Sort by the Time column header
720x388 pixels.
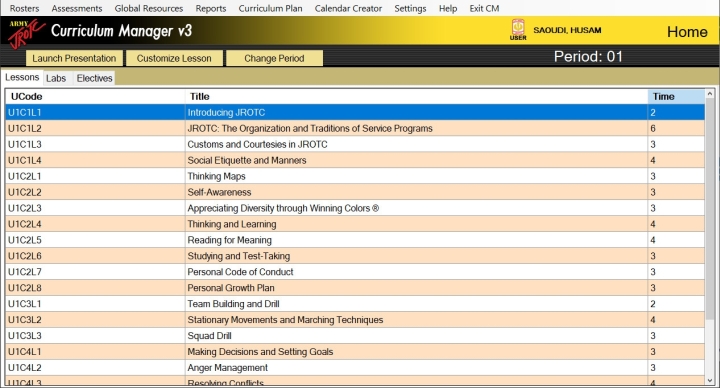click(x=676, y=96)
